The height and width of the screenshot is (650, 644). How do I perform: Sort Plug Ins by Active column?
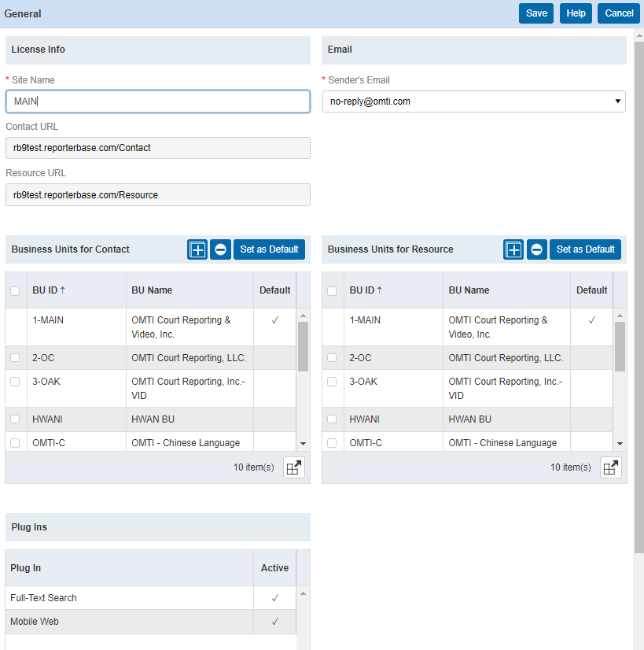(x=274, y=568)
